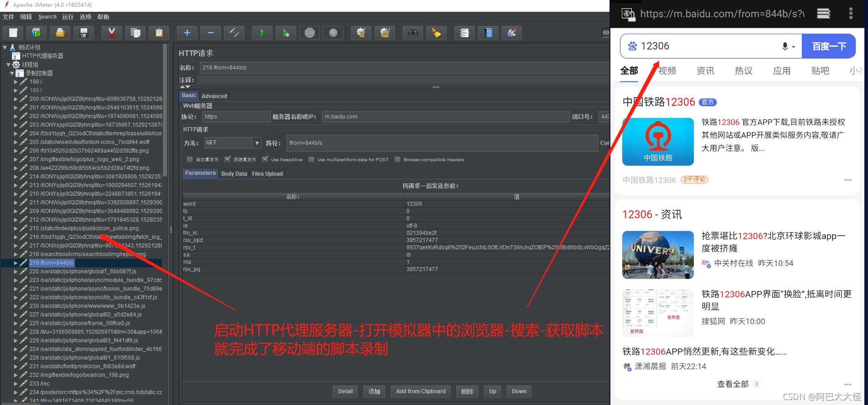
Task: Click the browser tabs icon in the phone browser
Action: tap(824, 14)
